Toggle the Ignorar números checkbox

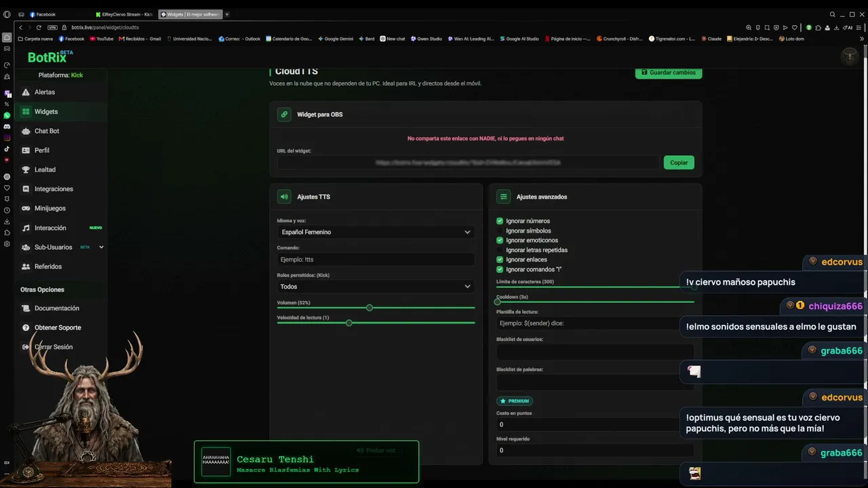click(500, 221)
